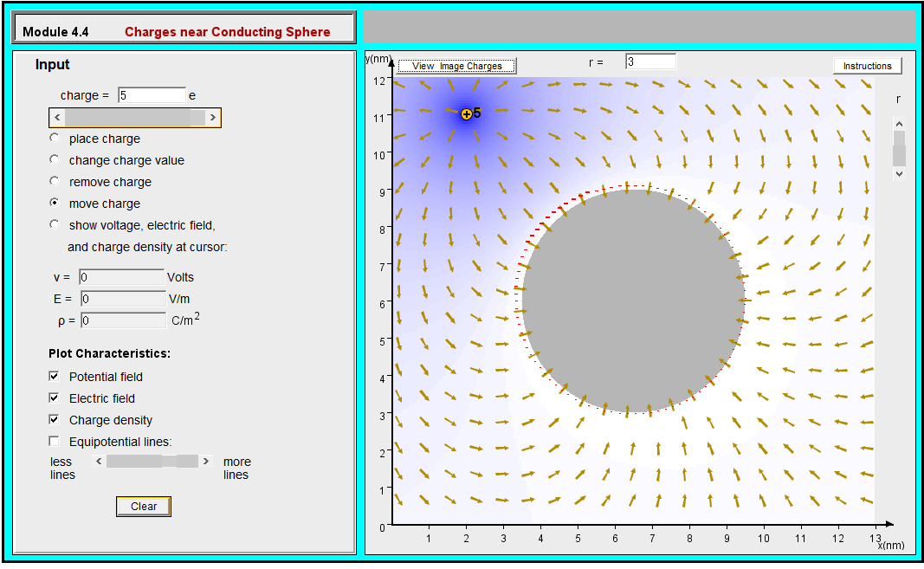Enable Equipotential lines display
The width and height of the screenshot is (924, 569).
[x=54, y=442]
